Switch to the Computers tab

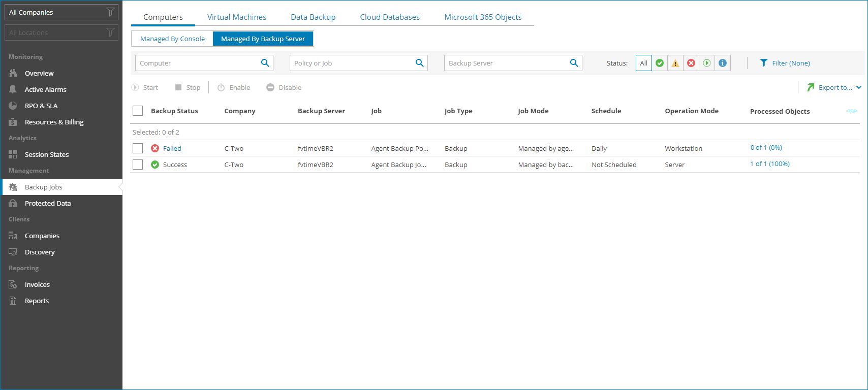163,17
